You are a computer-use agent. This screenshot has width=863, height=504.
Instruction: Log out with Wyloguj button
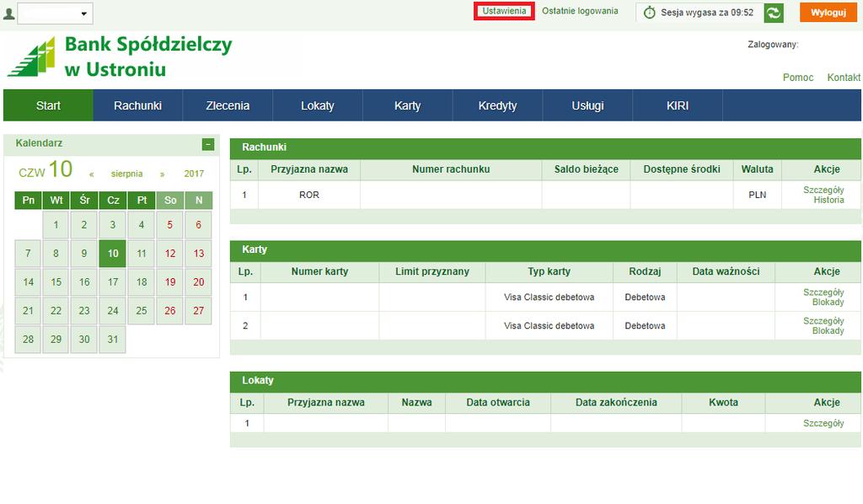coord(828,13)
